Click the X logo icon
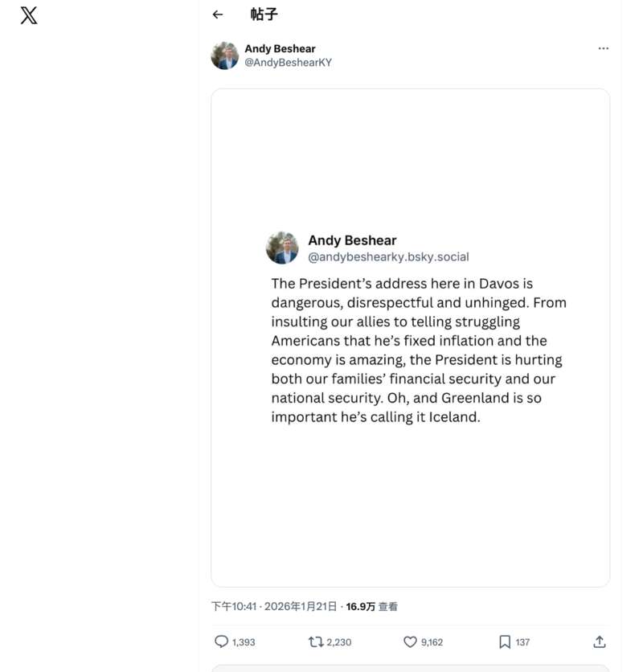This screenshot has height=672, width=643. pyautogui.click(x=29, y=15)
